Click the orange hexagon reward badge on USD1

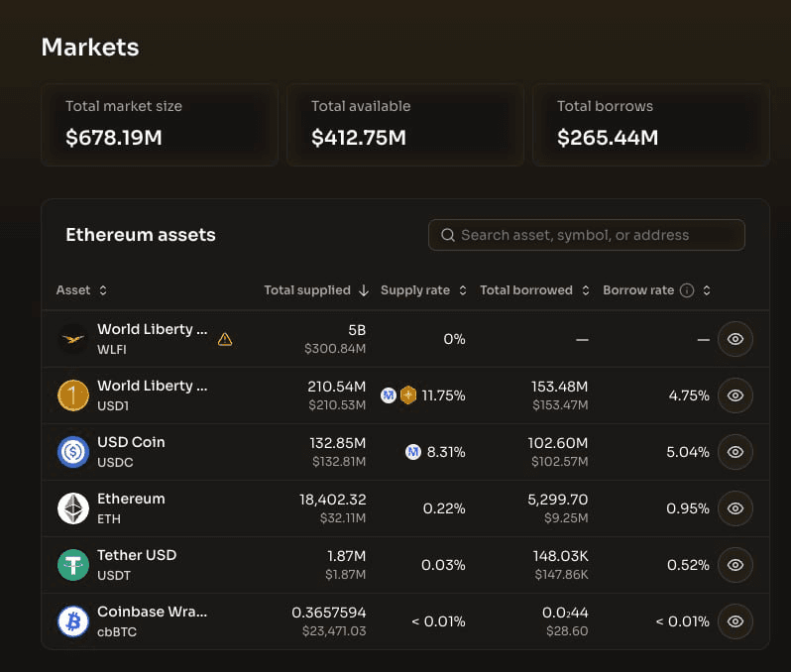408,395
